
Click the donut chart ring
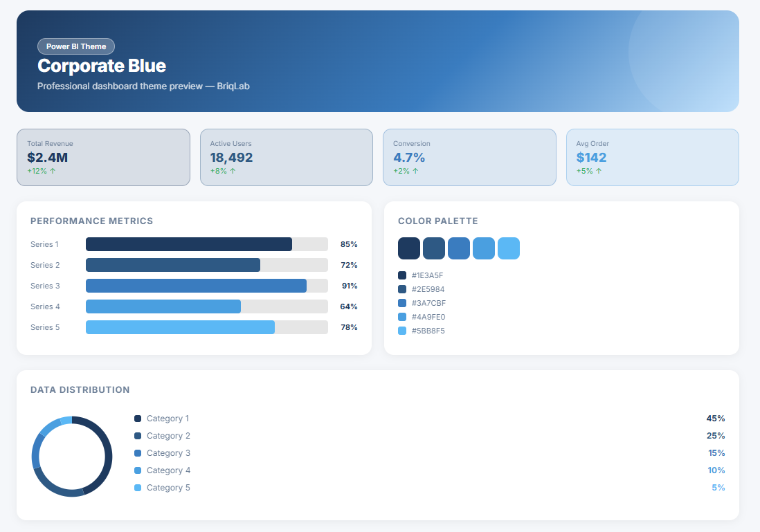pyautogui.click(x=108, y=457)
